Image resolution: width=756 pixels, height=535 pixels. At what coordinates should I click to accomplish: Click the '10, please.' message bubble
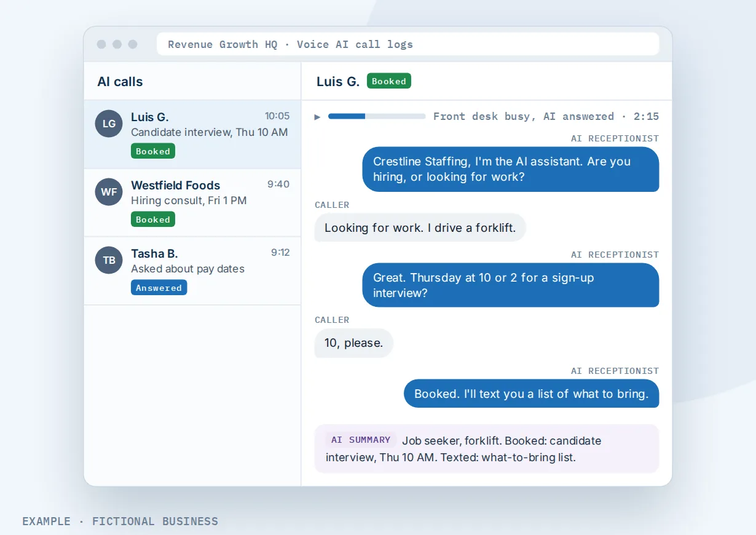click(x=354, y=343)
